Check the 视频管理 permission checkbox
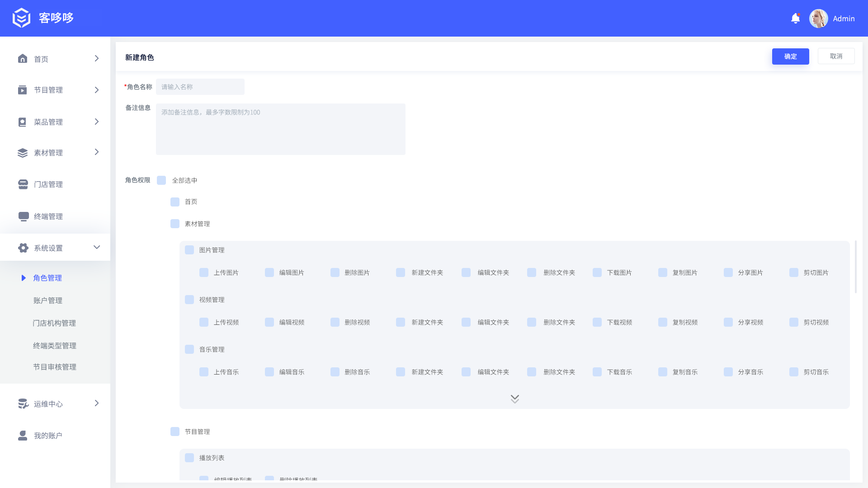The image size is (868, 488). click(189, 299)
